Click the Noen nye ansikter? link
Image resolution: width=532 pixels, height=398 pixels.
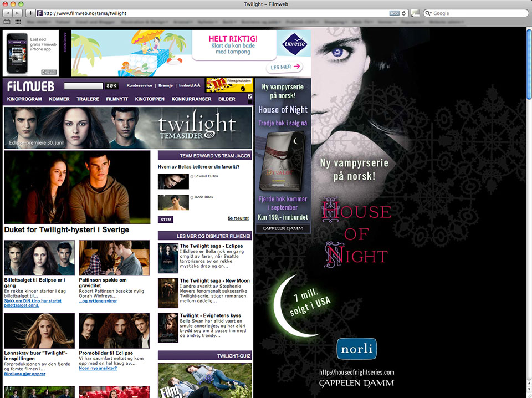[x=98, y=368]
